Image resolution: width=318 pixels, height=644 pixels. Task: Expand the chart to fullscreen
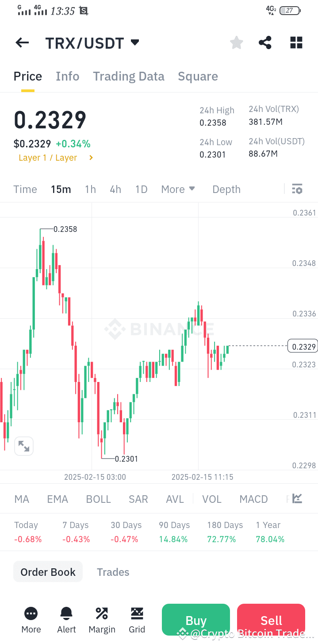click(23, 446)
